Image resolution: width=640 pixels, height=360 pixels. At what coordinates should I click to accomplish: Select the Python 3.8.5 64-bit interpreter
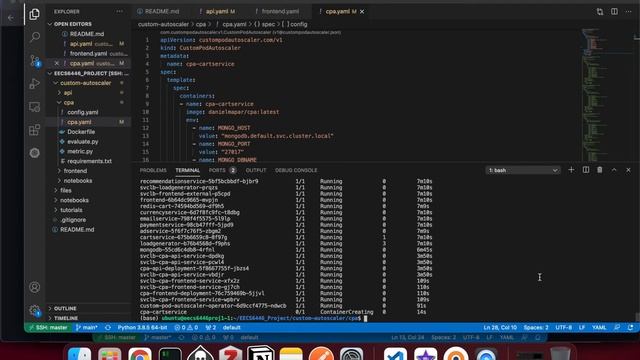142,327
